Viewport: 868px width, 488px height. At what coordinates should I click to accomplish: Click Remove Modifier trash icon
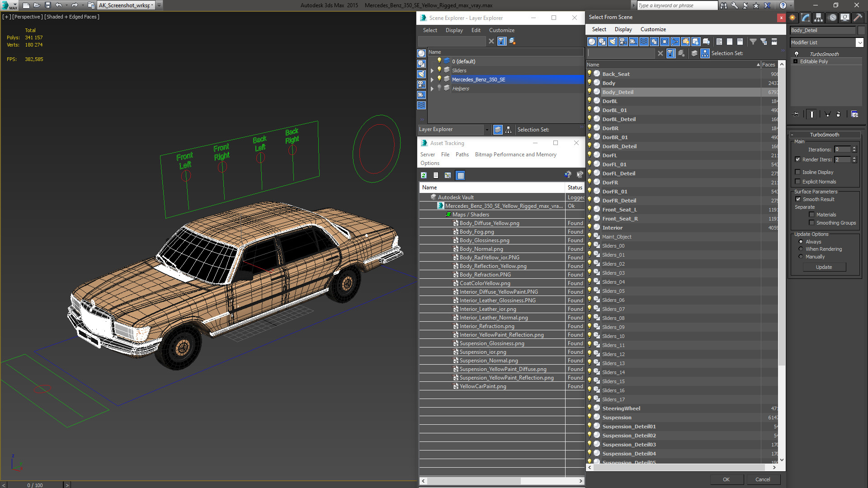tap(839, 114)
